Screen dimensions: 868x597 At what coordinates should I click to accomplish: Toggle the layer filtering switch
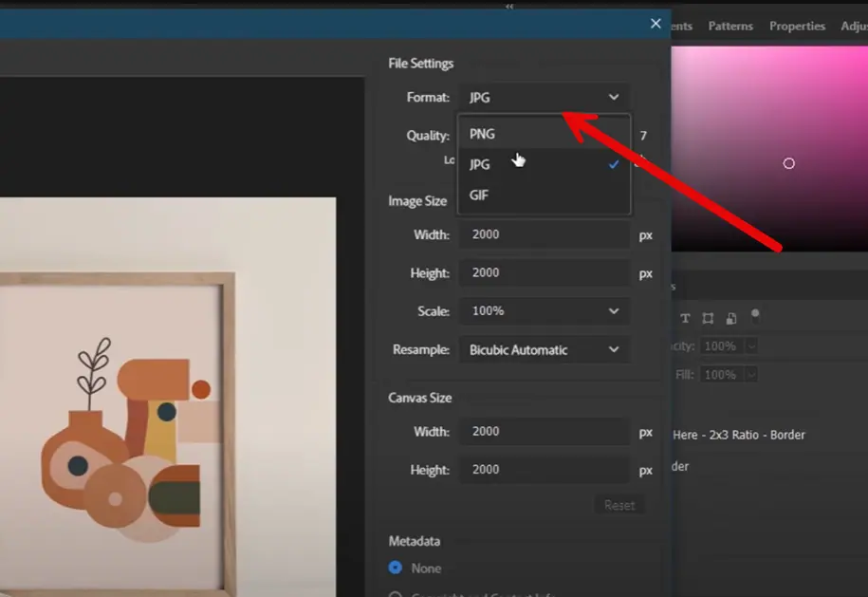click(x=755, y=314)
